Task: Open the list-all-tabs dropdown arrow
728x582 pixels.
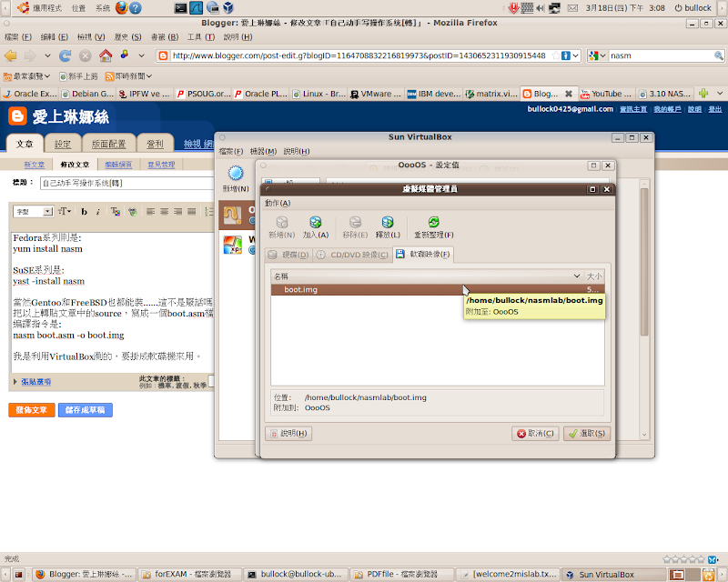Action: pyautogui.click(x=720, y=94)
